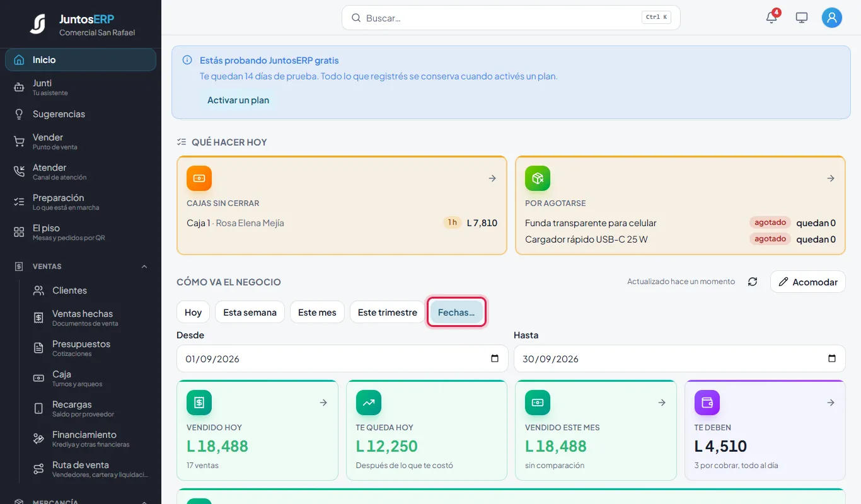Click the purple wallet icon

[707, 403]
